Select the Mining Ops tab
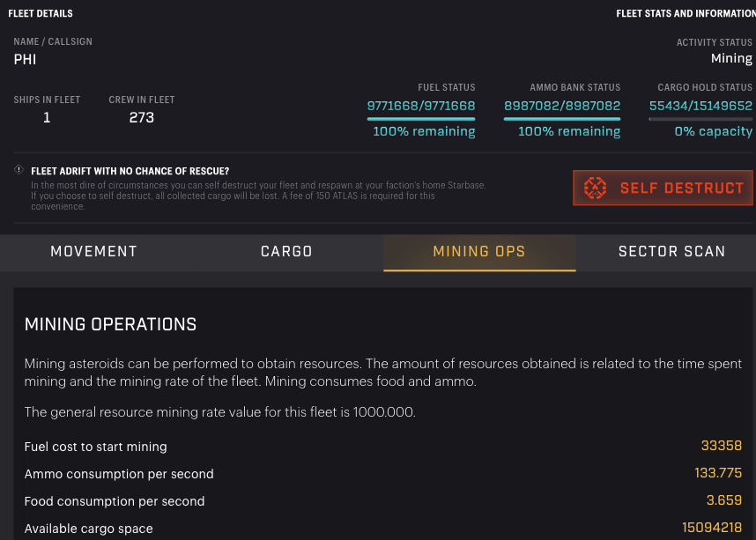Image resolution: width=756 pixels, height=540 pixels. [479, 252]
